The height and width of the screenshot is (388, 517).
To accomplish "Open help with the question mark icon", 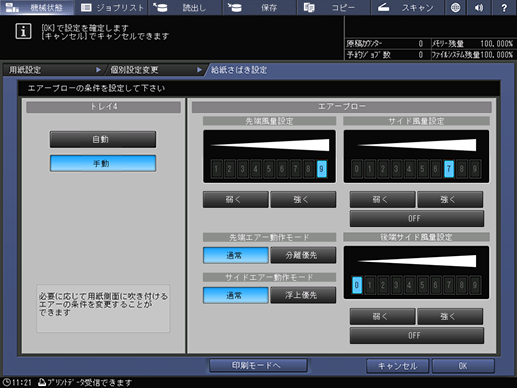I will (504, 7).
